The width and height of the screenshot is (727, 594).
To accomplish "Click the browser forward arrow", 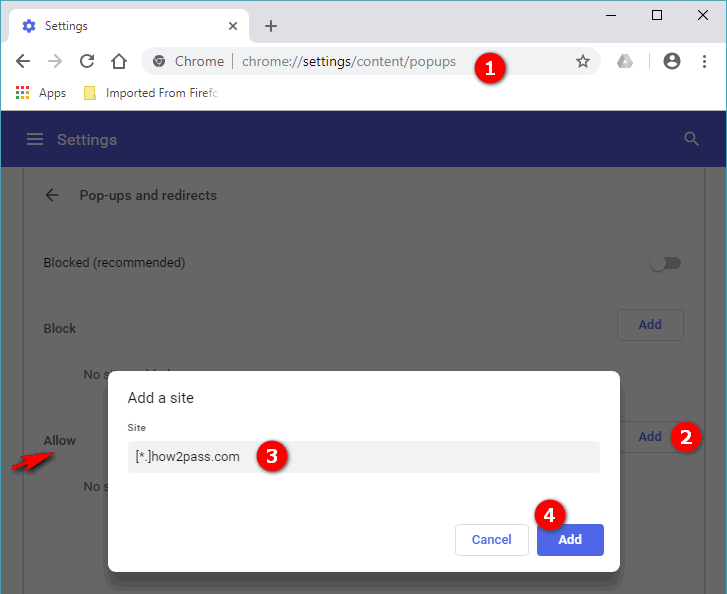I will pyautogui.click(x=55, y=61).
